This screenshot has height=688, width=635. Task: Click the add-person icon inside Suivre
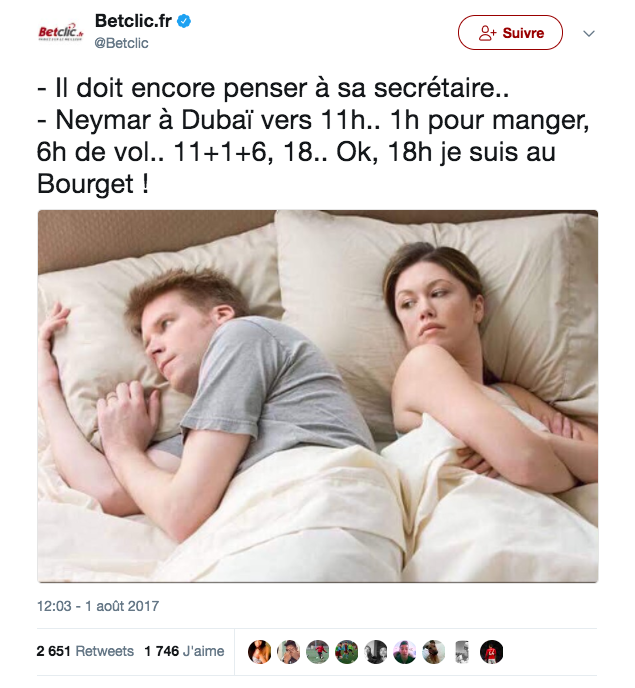(487, 33)
